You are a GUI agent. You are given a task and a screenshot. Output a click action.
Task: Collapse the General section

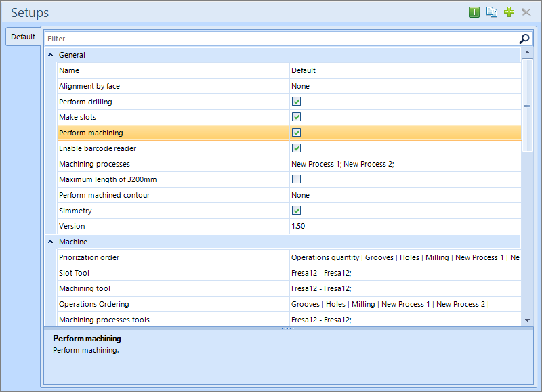click(x=51, y=55)
